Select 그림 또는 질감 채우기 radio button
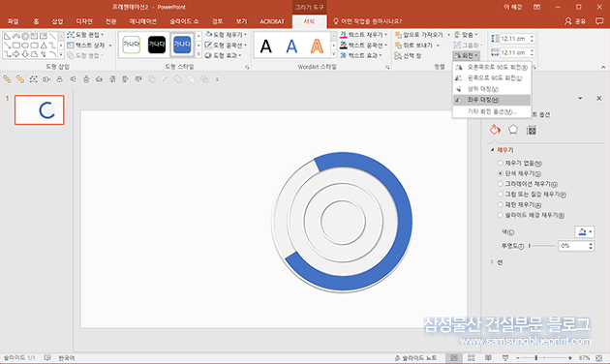The height and width of the screenshot is (364, 610). [501, 194]
